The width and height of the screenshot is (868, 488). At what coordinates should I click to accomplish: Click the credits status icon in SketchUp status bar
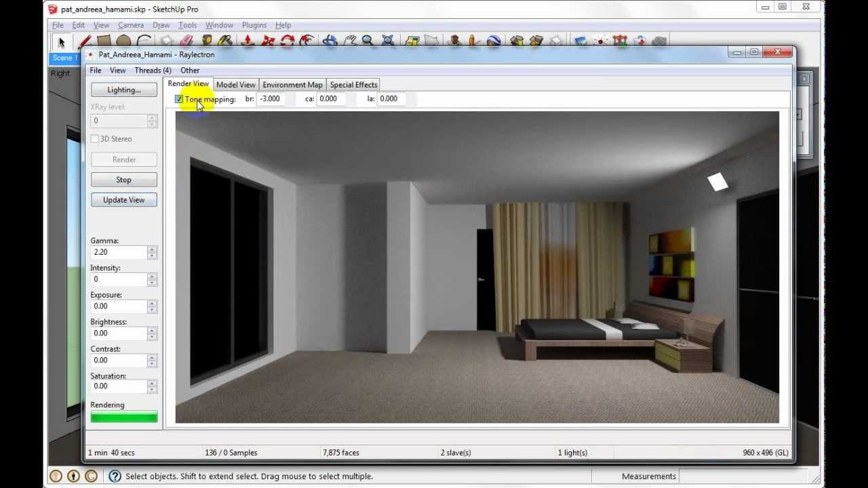[73, 476]
